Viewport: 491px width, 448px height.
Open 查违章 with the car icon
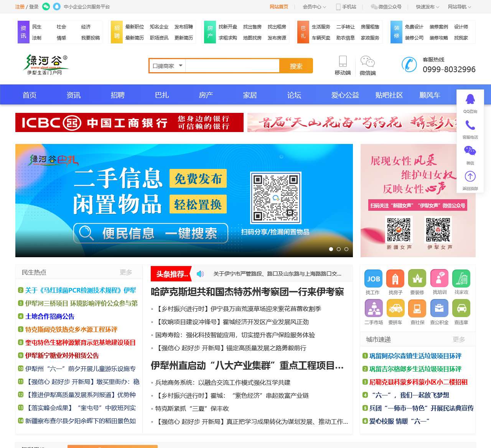click(x=461, y=308)
